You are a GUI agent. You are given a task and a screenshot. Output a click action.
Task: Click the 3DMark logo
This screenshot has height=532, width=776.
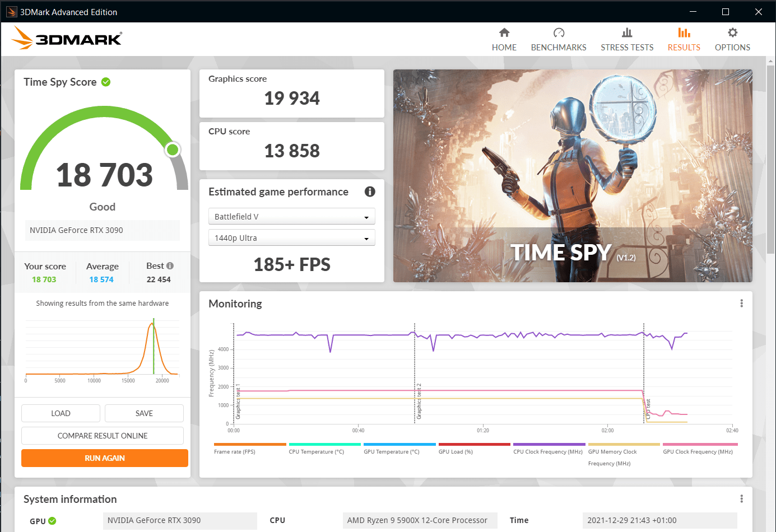[x=67, y=38]
